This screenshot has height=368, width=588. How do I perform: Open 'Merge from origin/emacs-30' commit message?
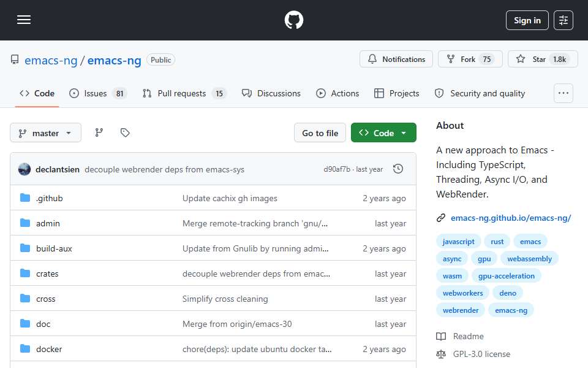coord(237,324)
